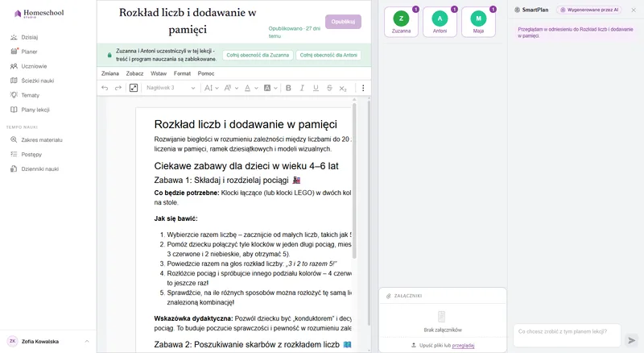Open the font size dropdown
This screenshot has width=644, height=353.
(231, 88)
